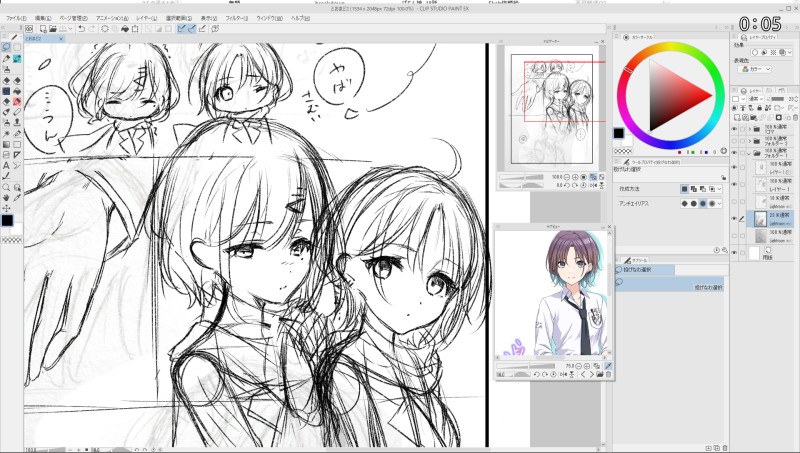Select the Gradient tool
Screen dimensions: 800x453
(6, 144)
